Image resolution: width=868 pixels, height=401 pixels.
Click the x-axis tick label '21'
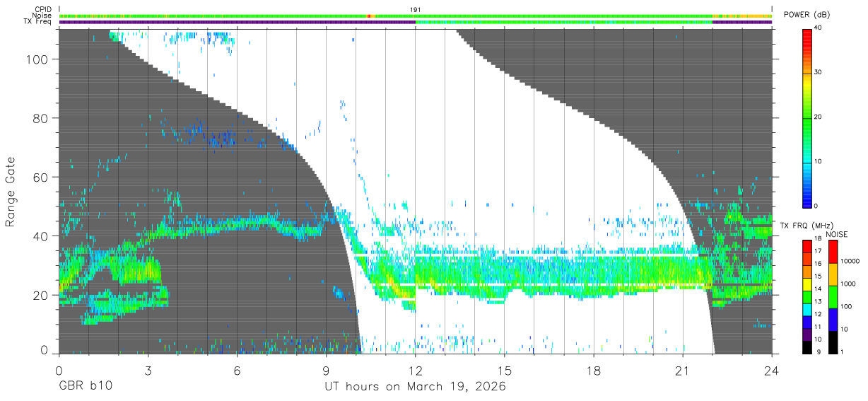coord(683,370)
